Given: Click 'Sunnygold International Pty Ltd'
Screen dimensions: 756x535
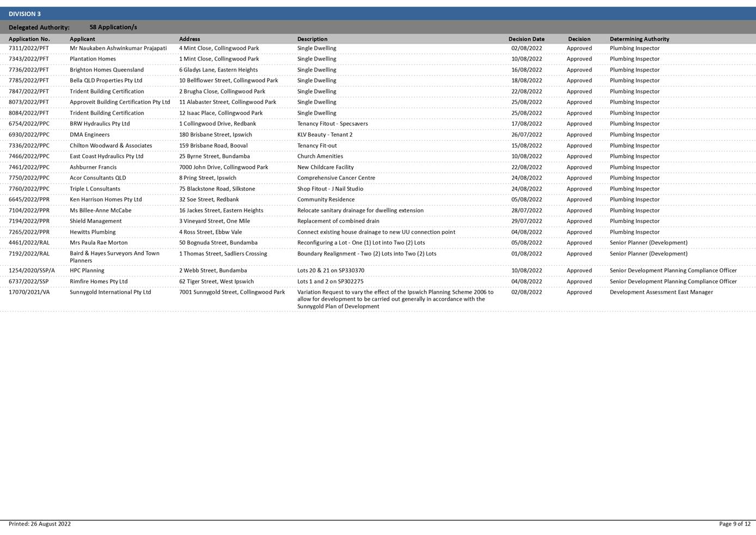Looking at the screenshot, I should [x=110, y=292].
